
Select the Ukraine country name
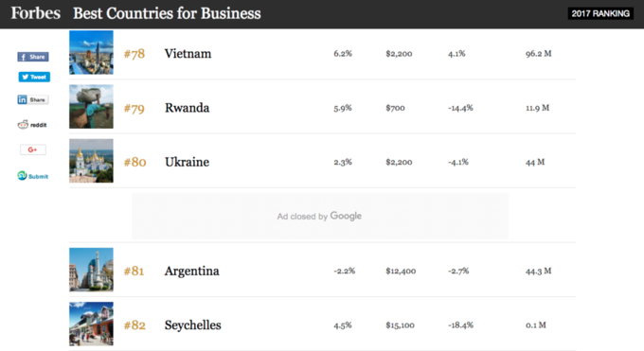188,162
